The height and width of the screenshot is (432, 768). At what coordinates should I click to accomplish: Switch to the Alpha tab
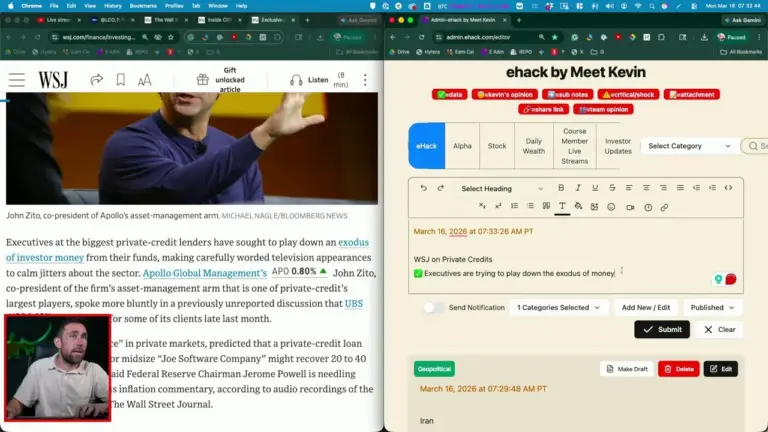462,146
